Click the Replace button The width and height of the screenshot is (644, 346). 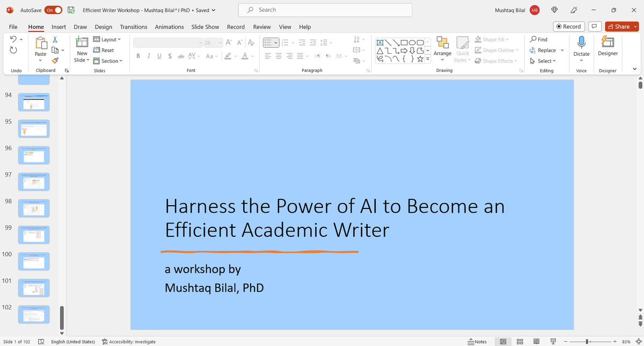click(543, 50)
